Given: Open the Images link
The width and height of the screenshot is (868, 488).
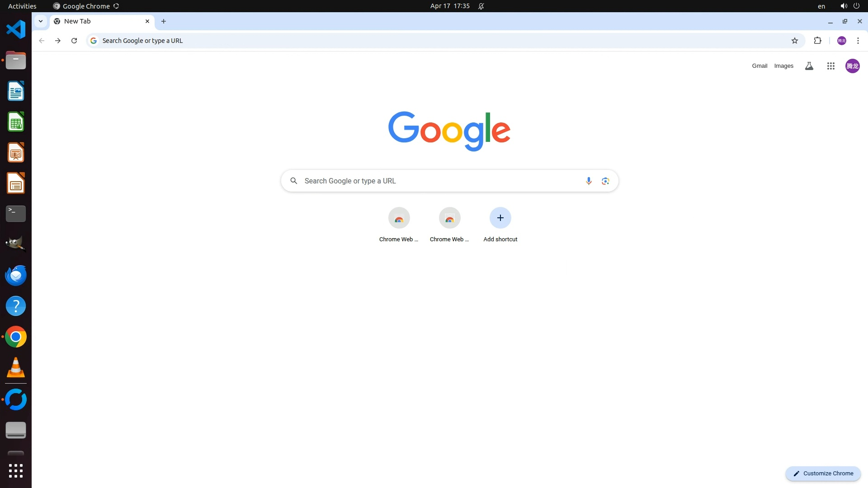Looking at the screenshot, I should (783, 66).
